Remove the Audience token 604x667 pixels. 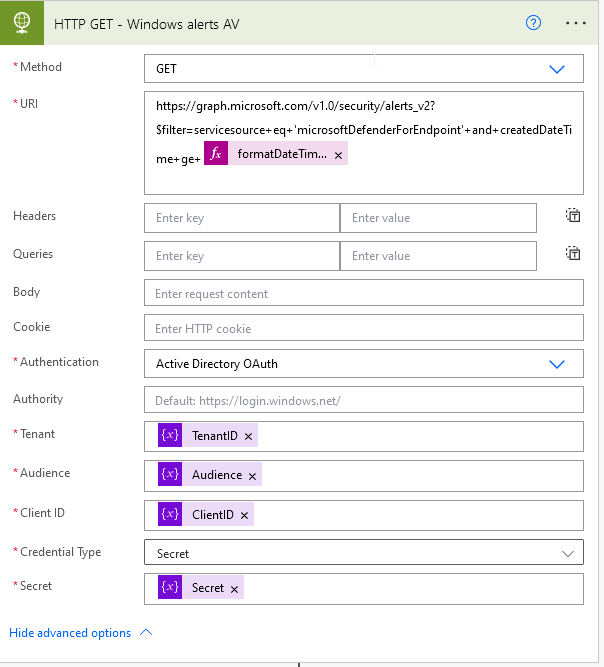pos(252,476)
